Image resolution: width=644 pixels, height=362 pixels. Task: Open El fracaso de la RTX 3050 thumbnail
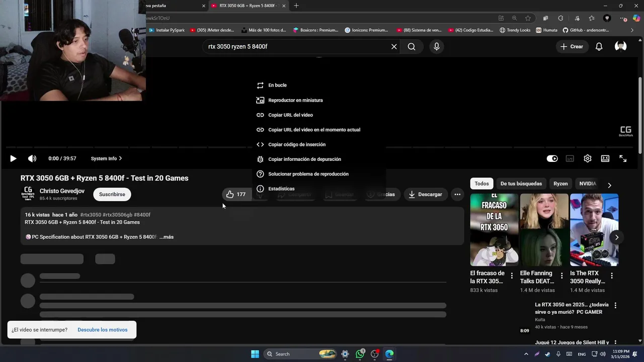(x=494, y=230)
